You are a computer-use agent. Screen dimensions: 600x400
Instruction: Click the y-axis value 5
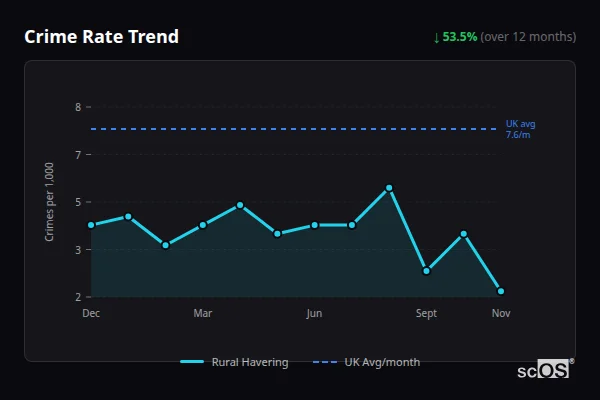coord(78,202)
